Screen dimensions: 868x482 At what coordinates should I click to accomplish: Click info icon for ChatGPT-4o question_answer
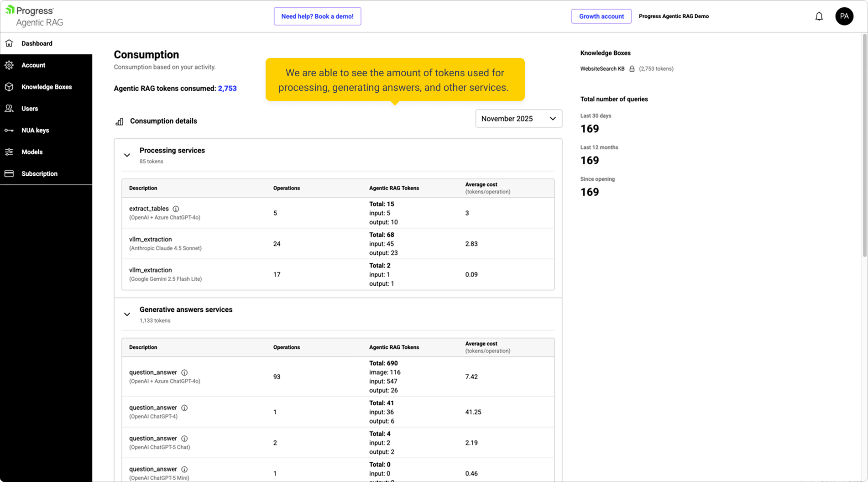[184, 372]
